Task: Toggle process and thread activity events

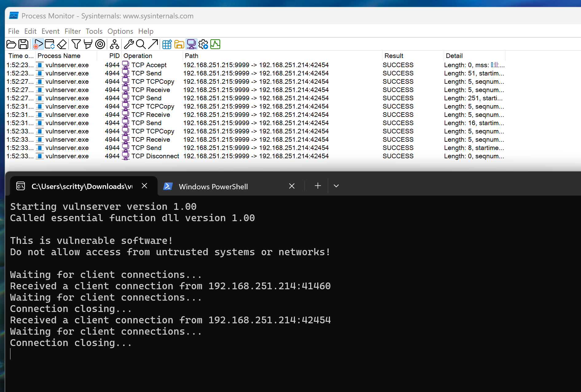Action: click(x=203, y=44)
